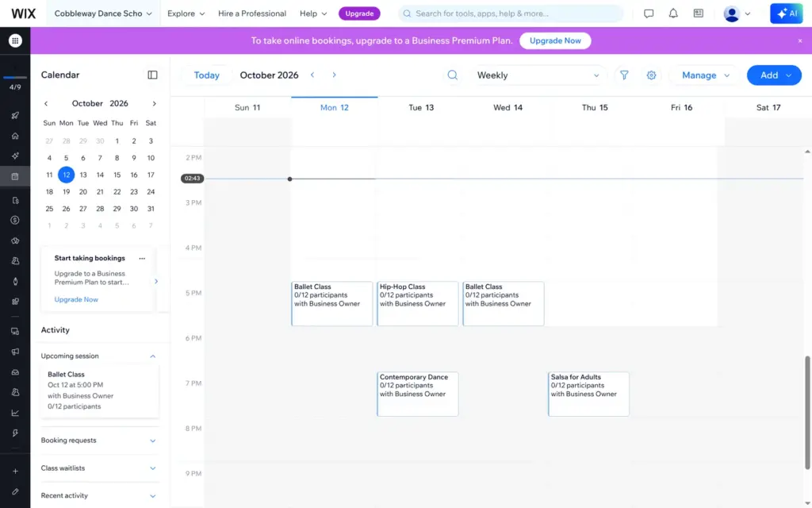Select October 21 in mini calendar
Screen dimensions: 812x508
100,192
